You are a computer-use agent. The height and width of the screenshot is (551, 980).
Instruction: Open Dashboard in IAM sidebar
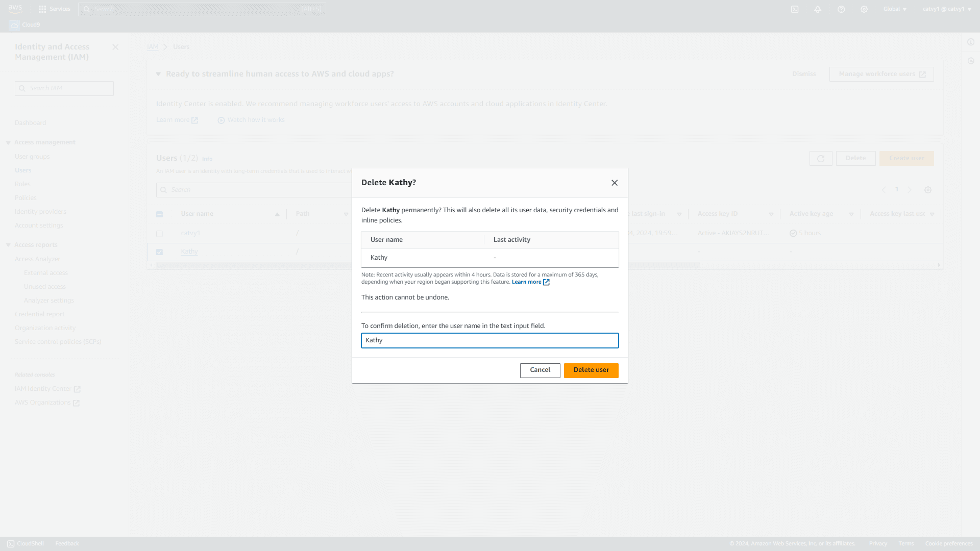[x=30, y=123]
